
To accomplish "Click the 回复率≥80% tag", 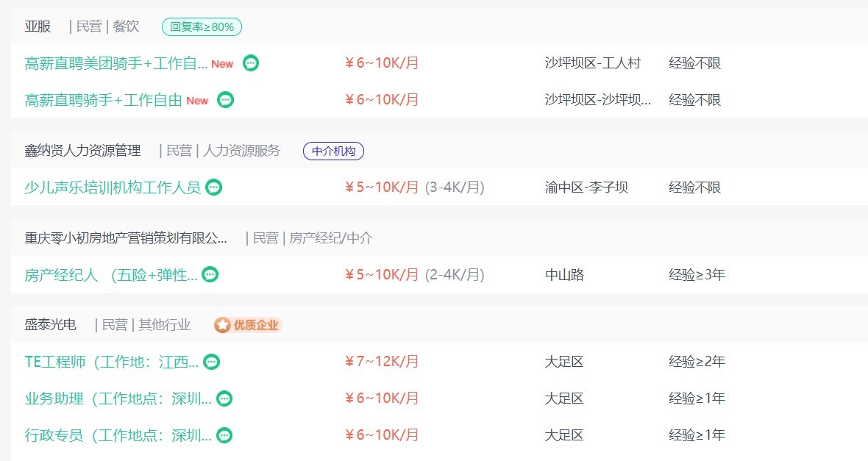I will coord(202,26).
